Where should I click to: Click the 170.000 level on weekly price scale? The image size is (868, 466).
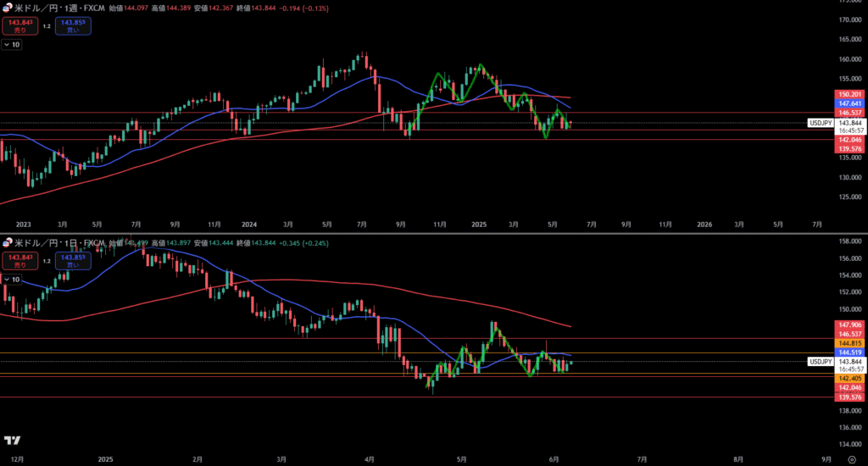849,20
